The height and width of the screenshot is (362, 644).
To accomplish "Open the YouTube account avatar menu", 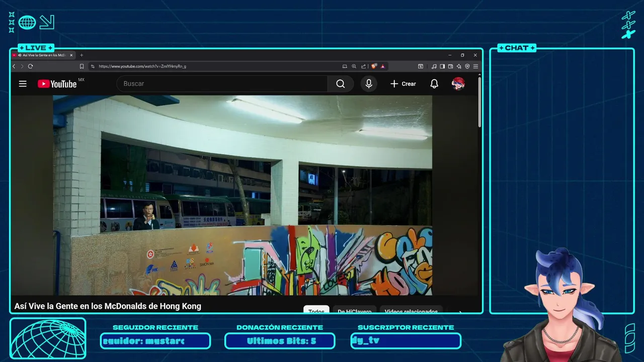I will point(458,84).
